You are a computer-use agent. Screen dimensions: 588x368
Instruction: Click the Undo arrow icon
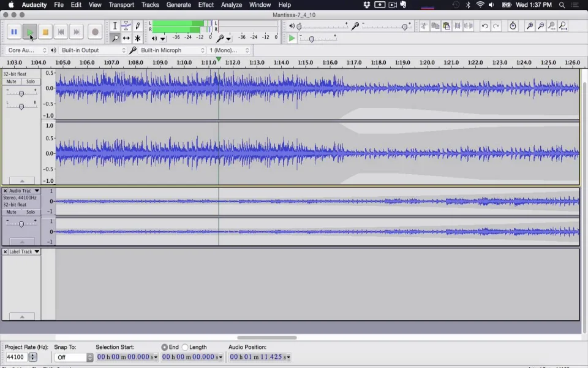coord(484,26)
